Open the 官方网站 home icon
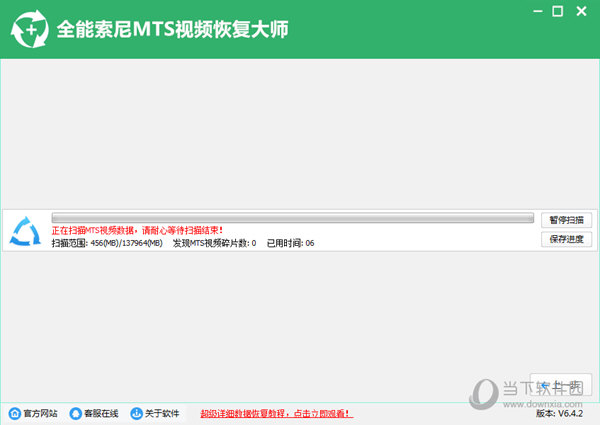Image resolution: width=600 pixels, height=425 pixels. pos(15,413)
